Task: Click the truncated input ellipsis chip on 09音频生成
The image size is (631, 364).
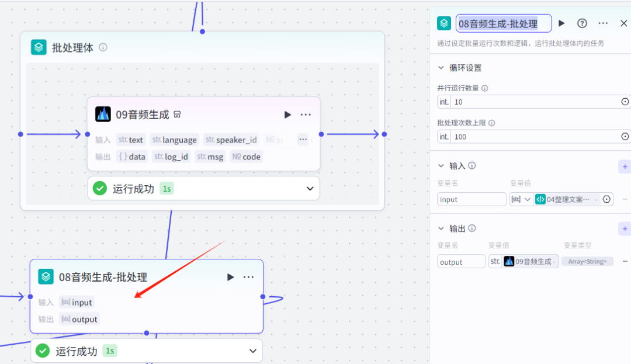Action: coord(303,139)
